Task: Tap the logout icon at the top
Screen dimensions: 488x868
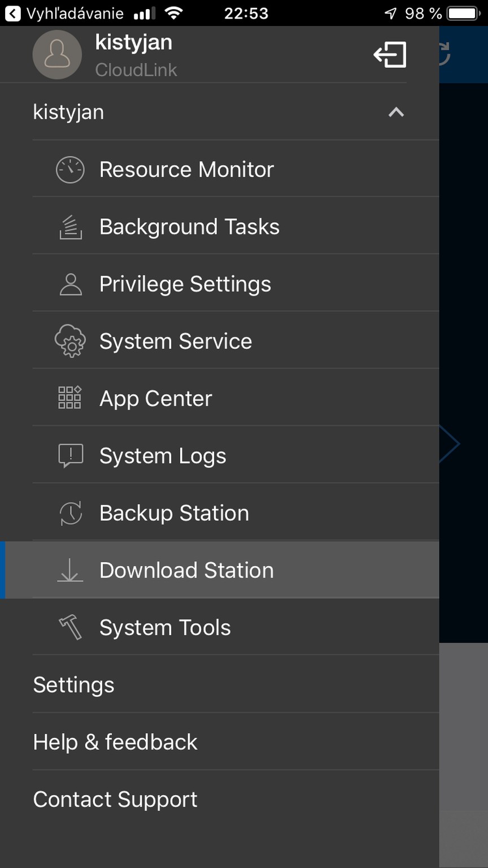Action: (x=390, y=55)
